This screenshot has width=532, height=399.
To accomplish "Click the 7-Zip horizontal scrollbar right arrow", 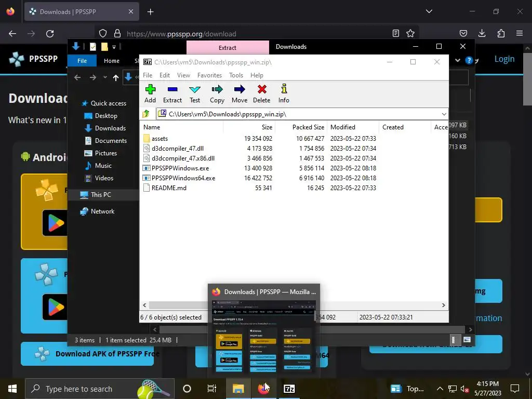I will point(444,305).
